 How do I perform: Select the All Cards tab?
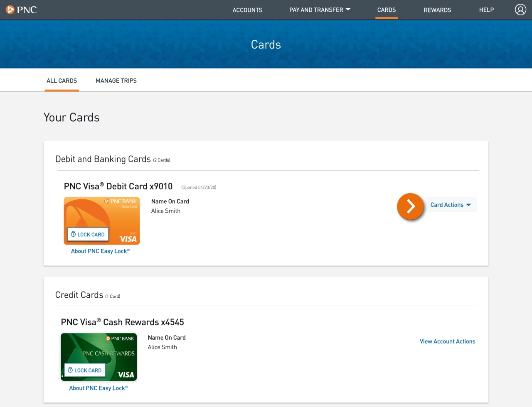point(62,80)
